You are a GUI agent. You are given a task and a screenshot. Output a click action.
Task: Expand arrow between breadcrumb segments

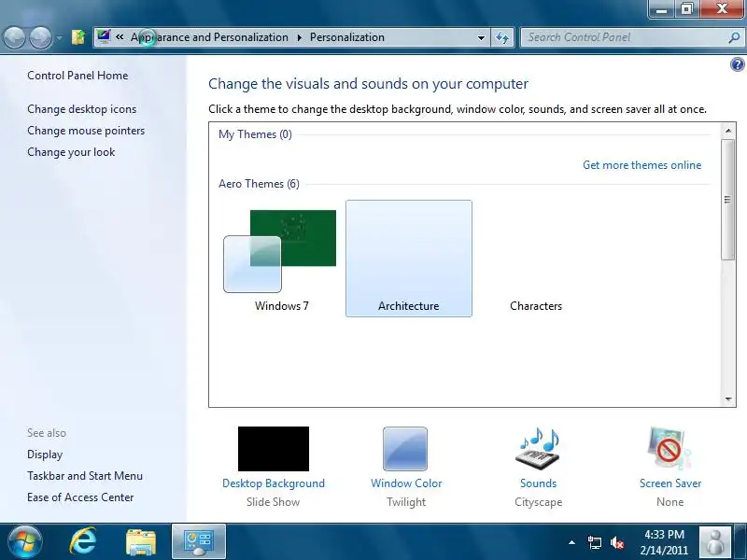coord(300,37)
